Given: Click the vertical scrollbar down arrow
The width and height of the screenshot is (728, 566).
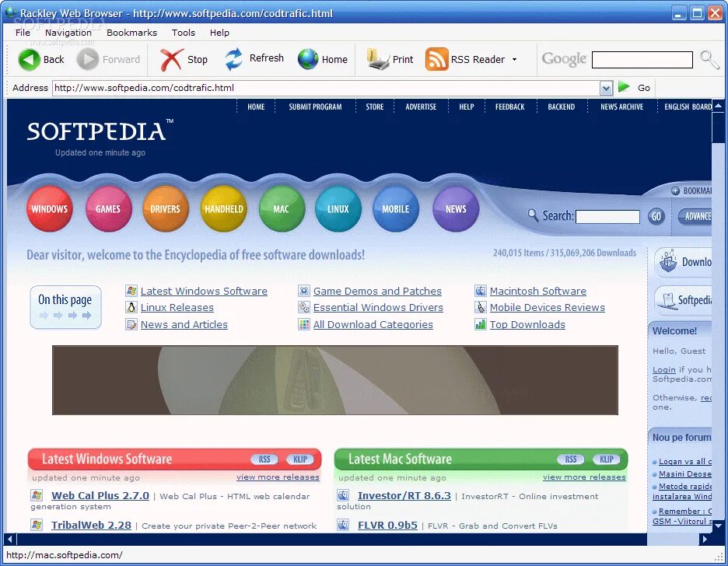Looking at the screenshot, I should pos(718,525).
